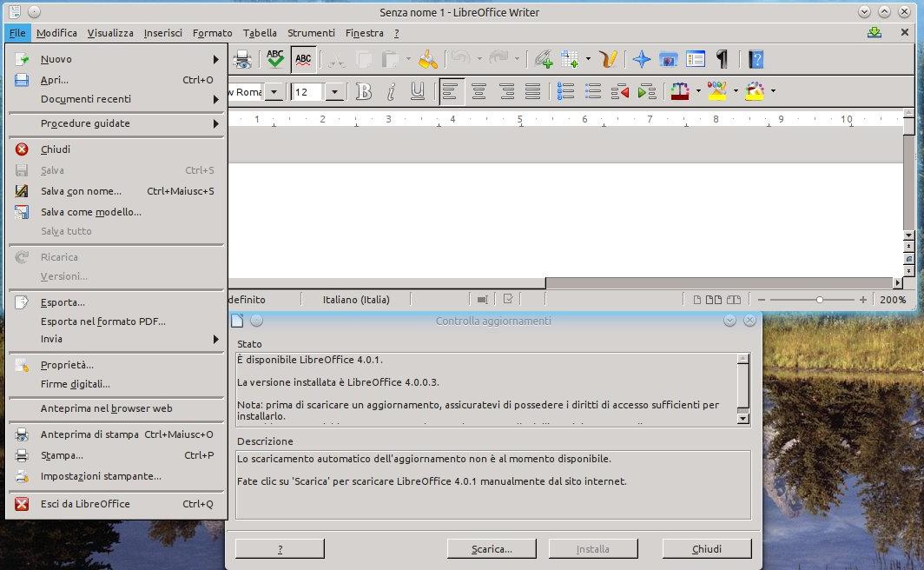Toggle automatic spell checking icon

point(303,59)
